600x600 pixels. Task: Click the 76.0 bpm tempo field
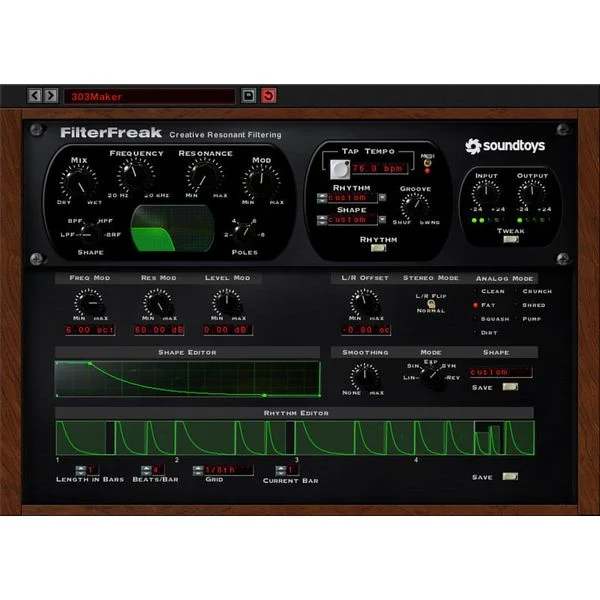[x=379, y=169]
